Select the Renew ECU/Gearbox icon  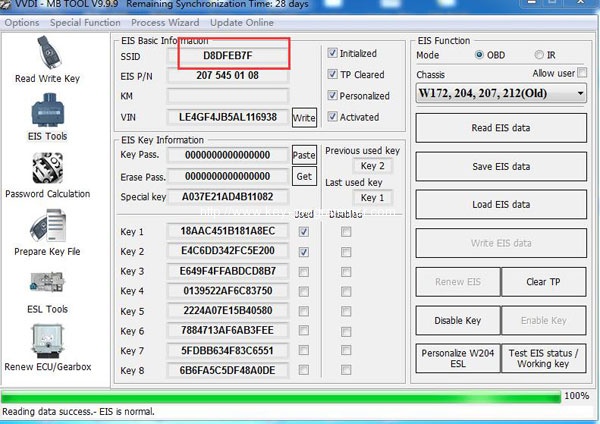pos(47,345)
